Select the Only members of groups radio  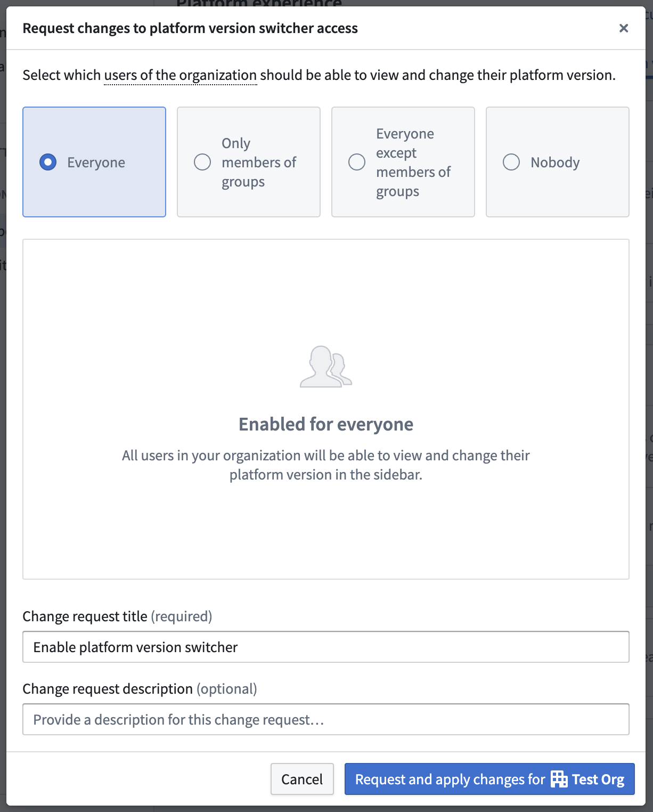click(202, 162)
